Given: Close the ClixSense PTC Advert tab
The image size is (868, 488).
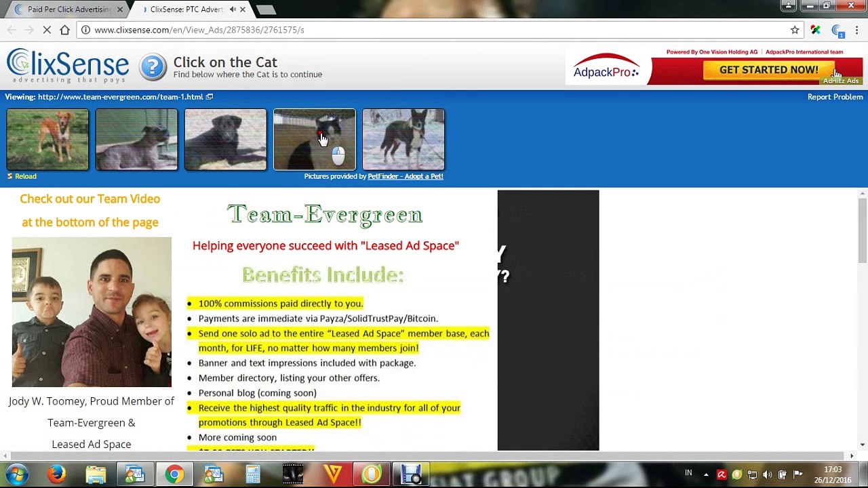Looking at the screenshot, I should [243, 9].
